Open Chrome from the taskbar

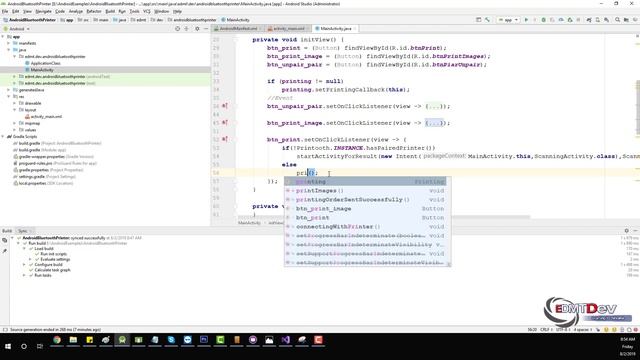(57, 340)
